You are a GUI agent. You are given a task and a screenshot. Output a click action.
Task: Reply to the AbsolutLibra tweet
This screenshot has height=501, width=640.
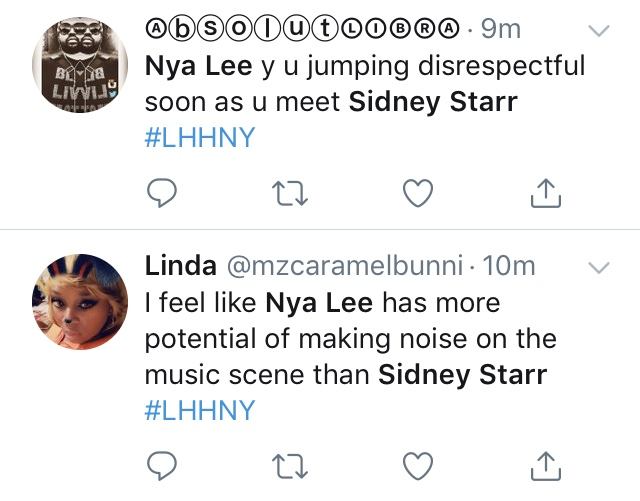pos(162,193)
